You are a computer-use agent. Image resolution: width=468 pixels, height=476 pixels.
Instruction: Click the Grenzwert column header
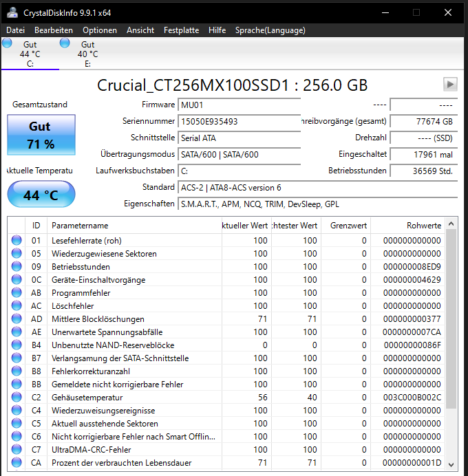(346, 226)
